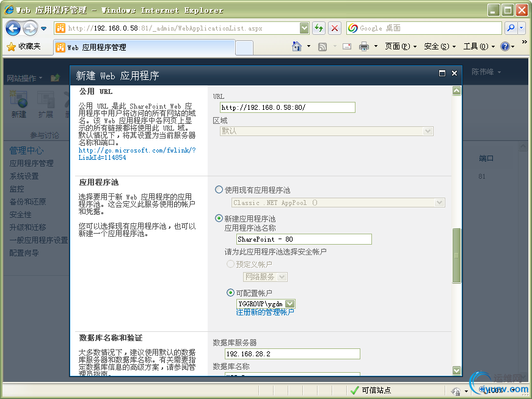Viewport: 532px width, 399px height.
Task: Refresh the page with the green arrows icon
Action: (319, 28)
